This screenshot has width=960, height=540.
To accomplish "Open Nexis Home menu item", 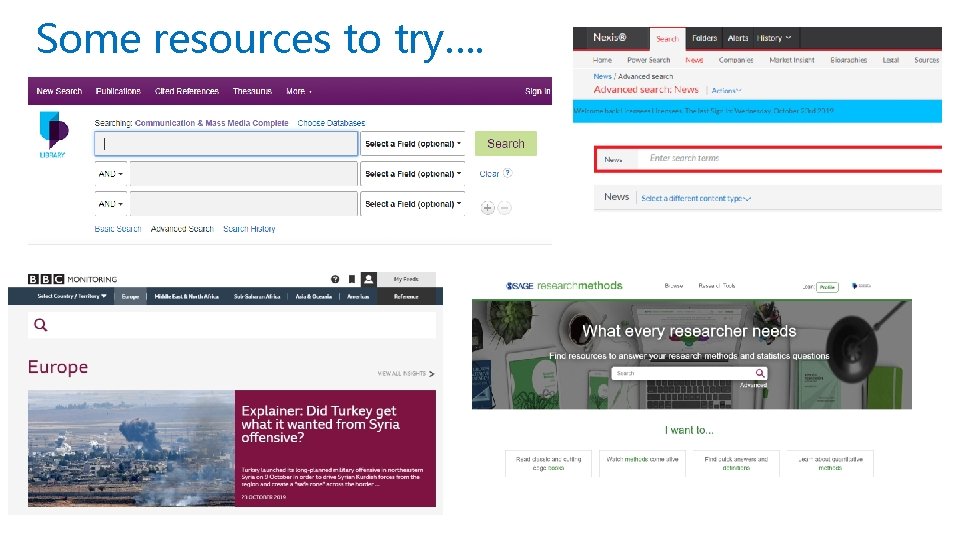I will [602, 60].
